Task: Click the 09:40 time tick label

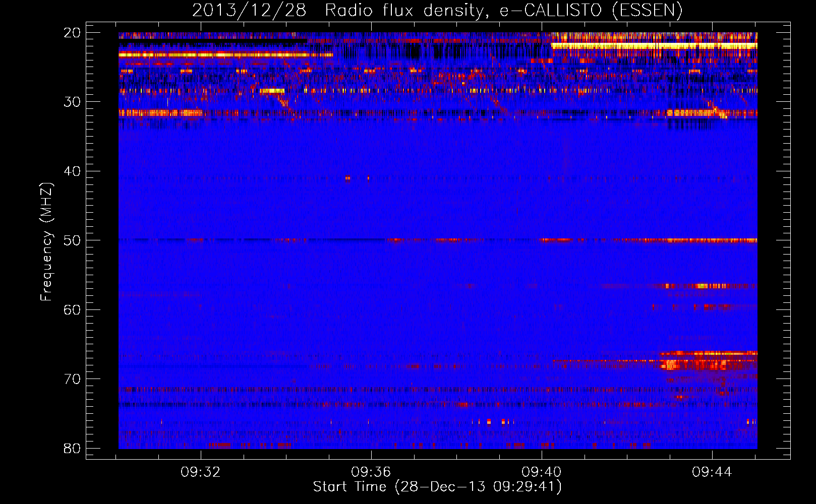Action: point(542,472)
